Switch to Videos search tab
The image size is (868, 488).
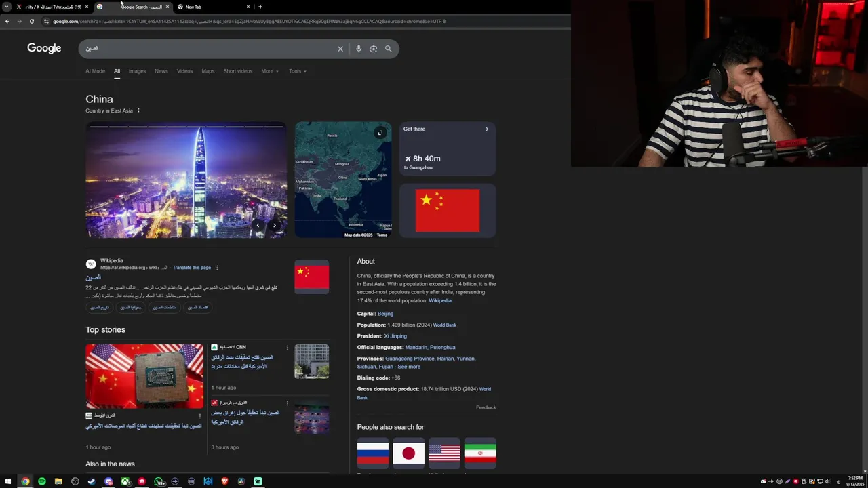[x=184, y=71]
